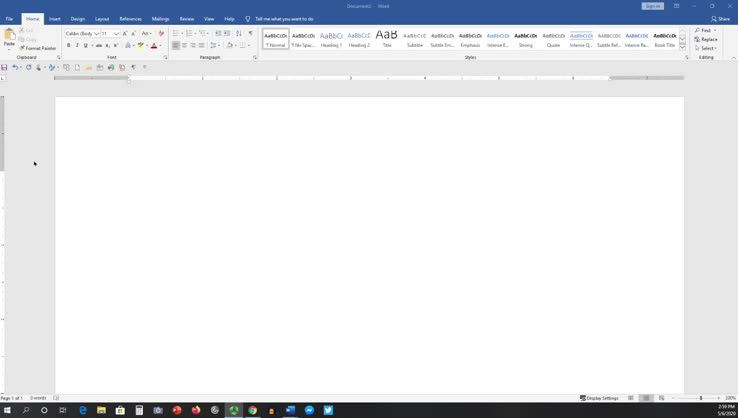Switch to the Insert tab

pos(55,19)
